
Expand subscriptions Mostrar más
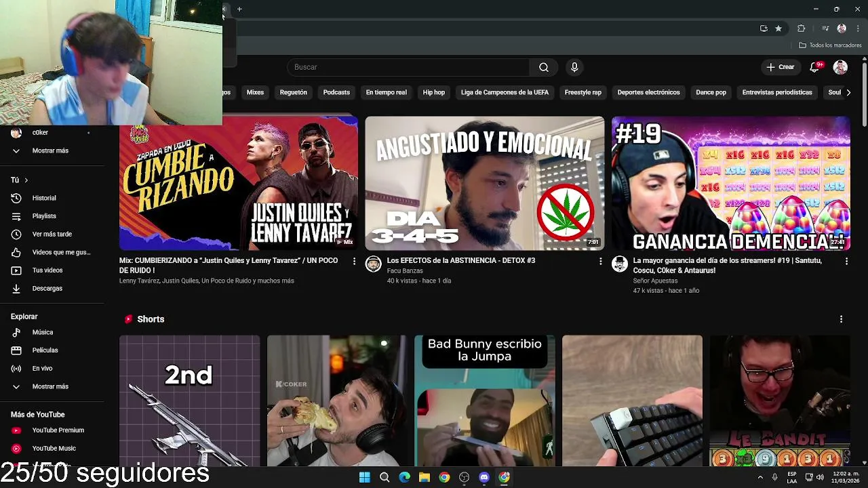(51, 150)
